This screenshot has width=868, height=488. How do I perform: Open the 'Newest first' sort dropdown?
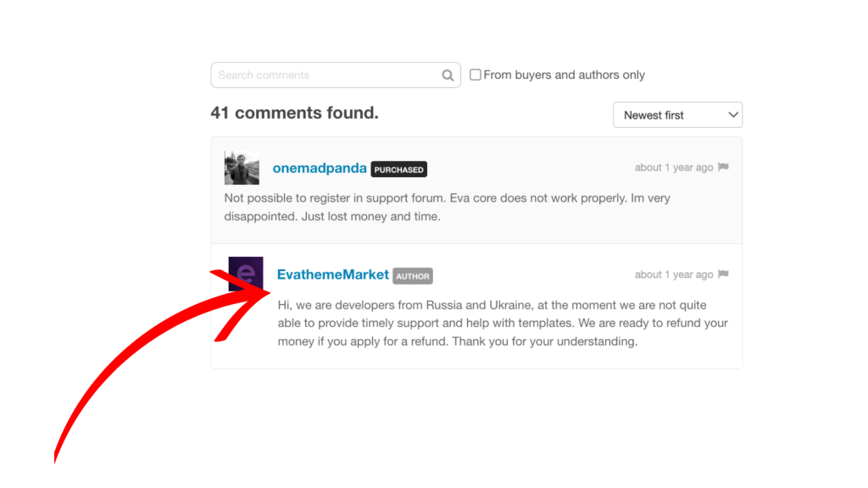[x=677, y=115]
